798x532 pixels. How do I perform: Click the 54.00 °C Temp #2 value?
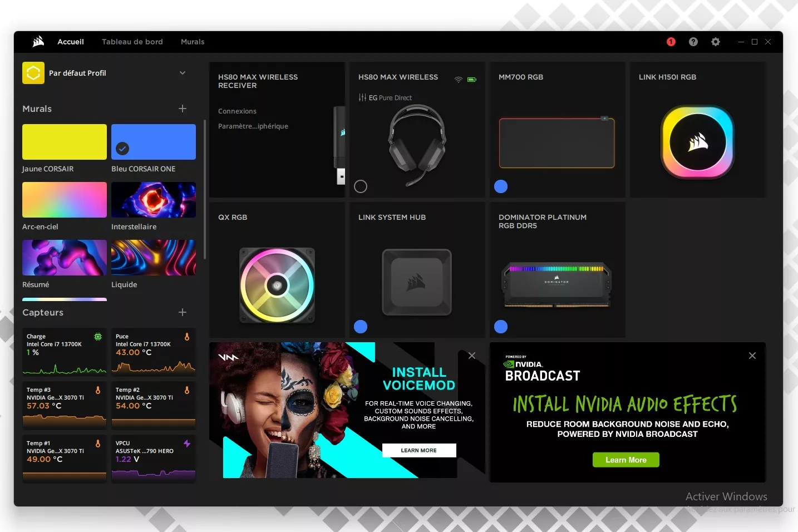(x=134, y=406)
